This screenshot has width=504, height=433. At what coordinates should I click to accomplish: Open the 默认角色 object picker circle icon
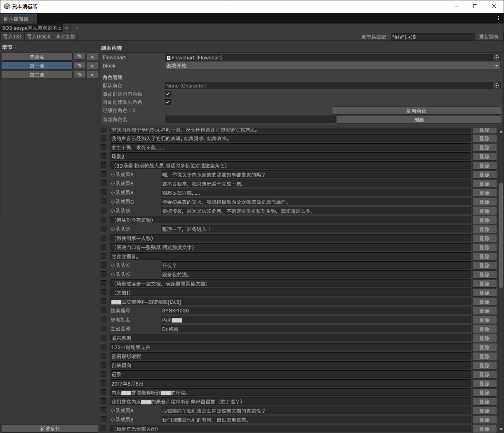497,86
